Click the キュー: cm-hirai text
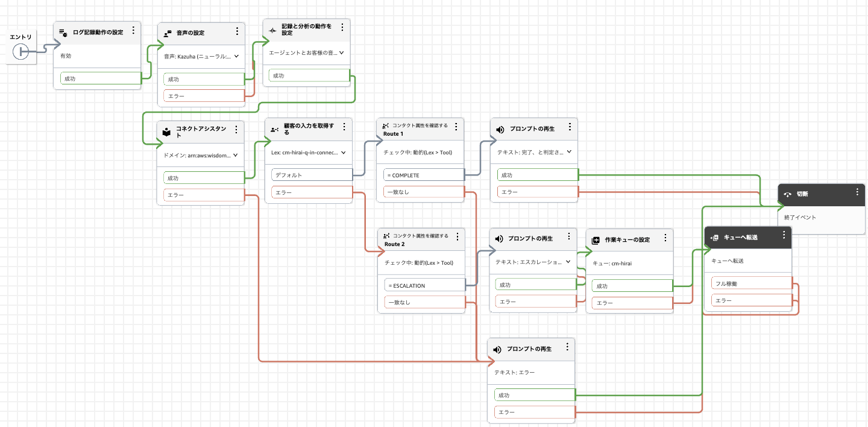This screenshot has width=868, height=427. point(611,264)
